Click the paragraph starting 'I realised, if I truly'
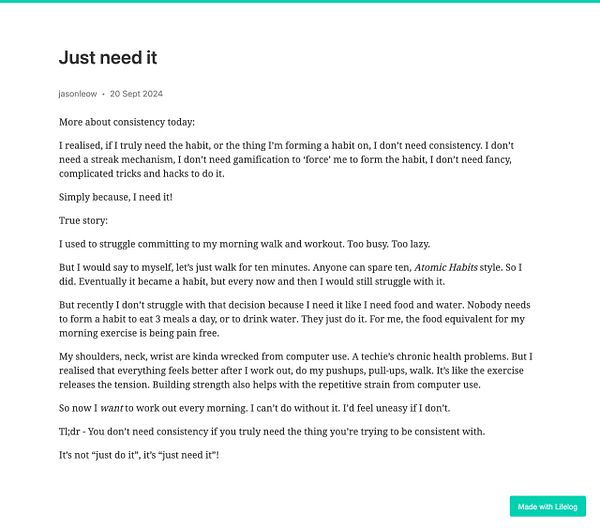The width and height of the screenshot is (600, 528). (x=286, y=160)
